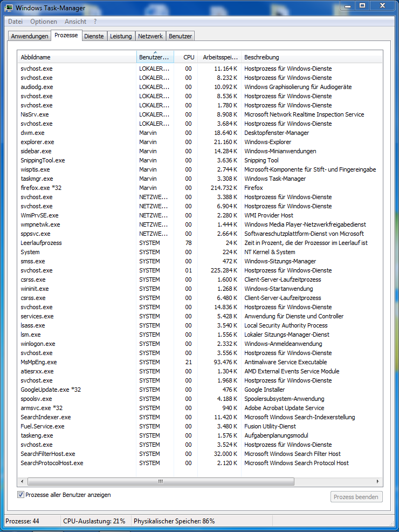The width and height of the screenshot is (399, 532).
Task: Select the WmiPrvSE.exe process
Action: [200, 215]
